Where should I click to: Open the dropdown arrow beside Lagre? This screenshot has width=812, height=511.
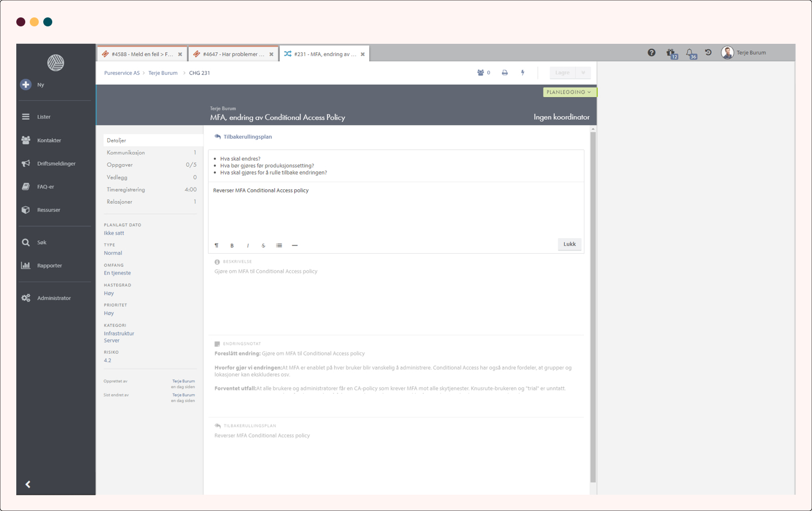(583, 73)
